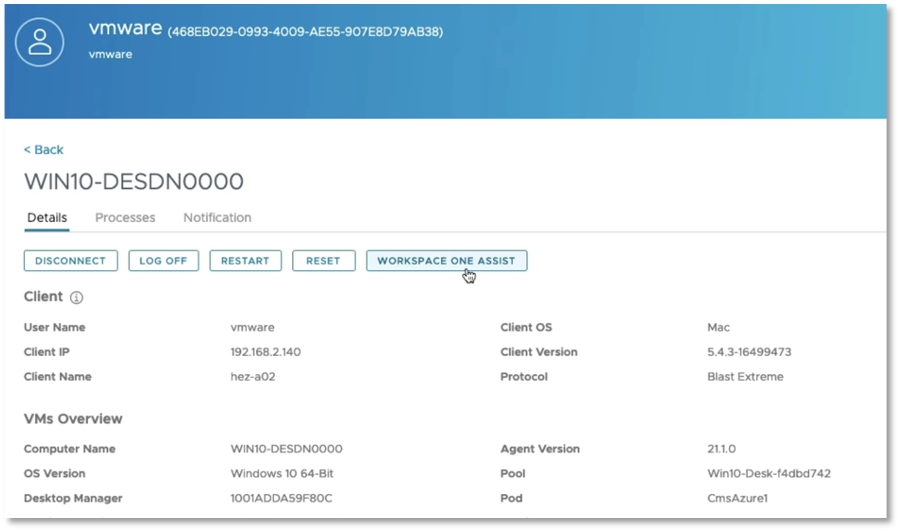Click the Pool label
899x531 pixels.
[513, 474]
